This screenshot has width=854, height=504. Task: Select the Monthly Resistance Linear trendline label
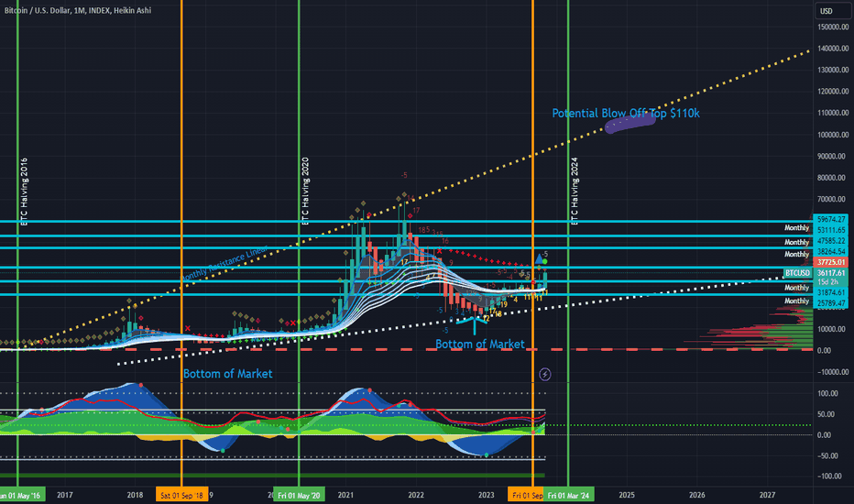(x=224, y=264)
